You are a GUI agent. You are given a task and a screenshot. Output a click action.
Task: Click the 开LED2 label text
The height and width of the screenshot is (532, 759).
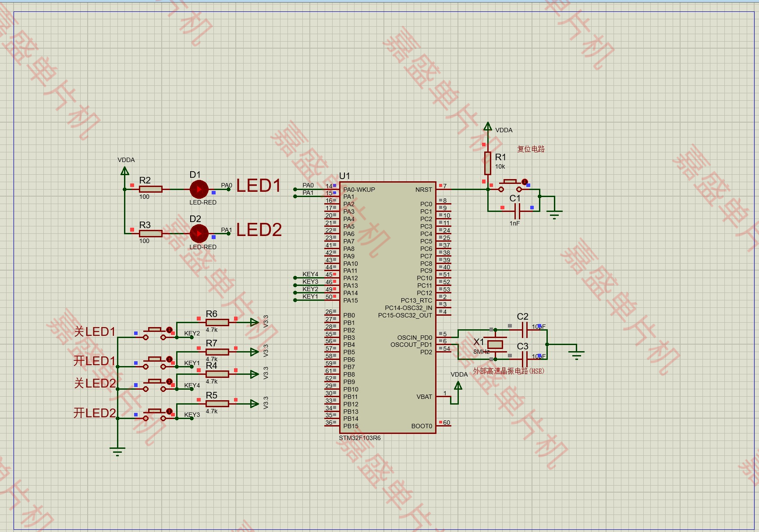[x=95, y=412]
